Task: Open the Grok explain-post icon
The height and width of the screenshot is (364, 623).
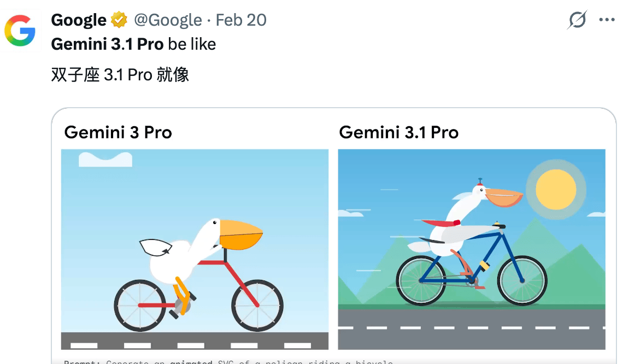Action: [x=577, y=20]
